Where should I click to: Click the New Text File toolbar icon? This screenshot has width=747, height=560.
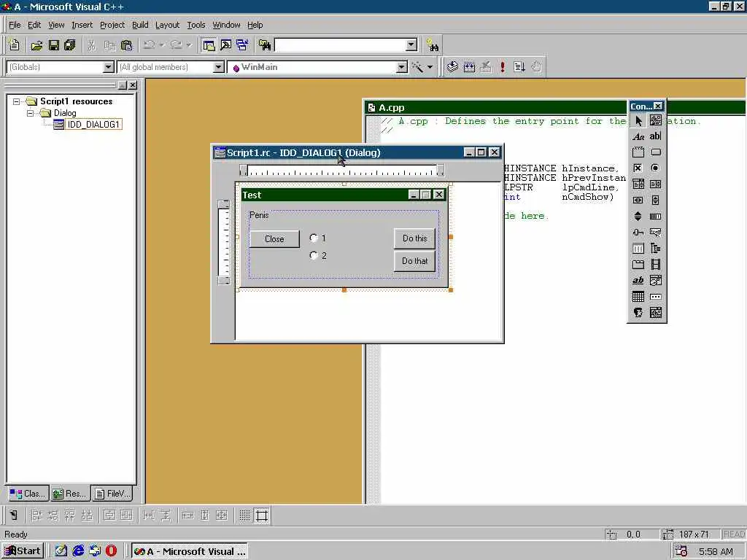coord(15,45)
